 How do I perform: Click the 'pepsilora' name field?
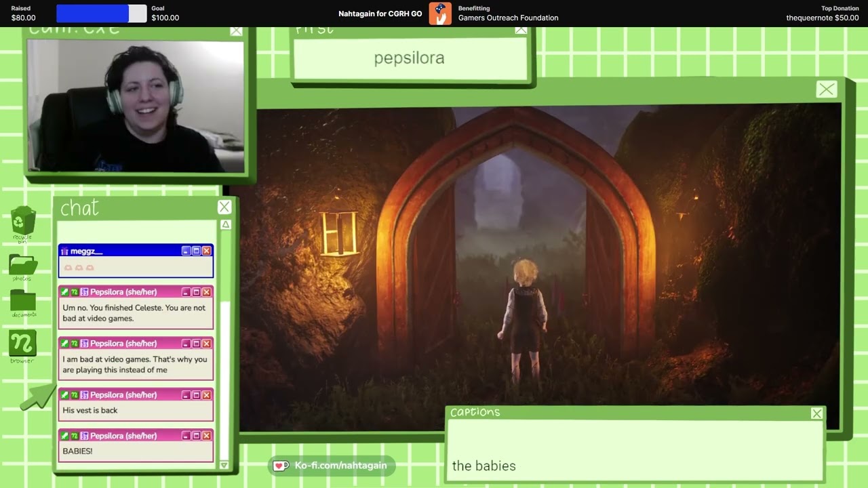pos(410,58)
